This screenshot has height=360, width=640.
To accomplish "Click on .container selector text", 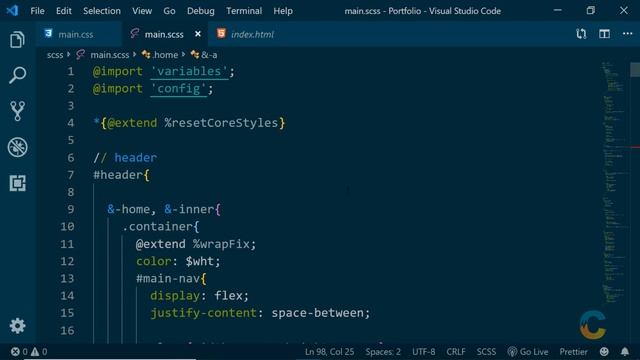I will [x=157, y=227].
